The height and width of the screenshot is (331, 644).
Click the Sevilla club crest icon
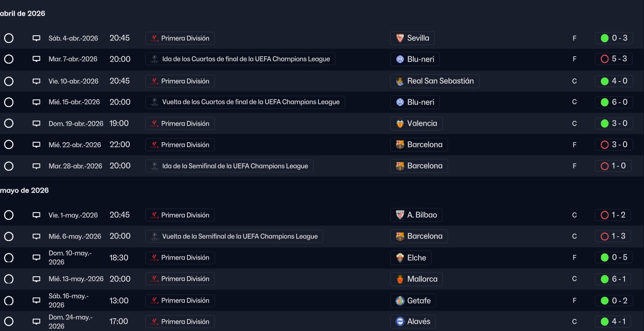coord(400,38)
